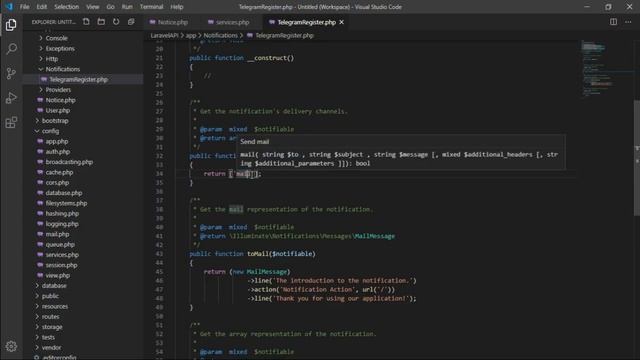The image size is (640, 360).
Task: Close the TelegramRegister.php tab
Action: pyautogui.click(x=342, y=22)
